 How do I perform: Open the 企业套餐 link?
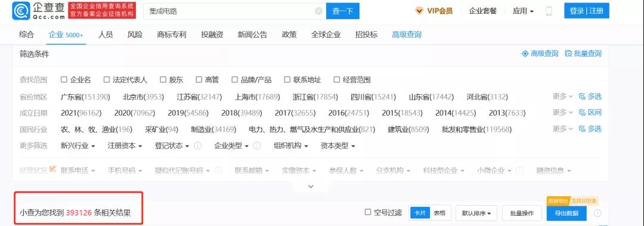coord(483,11)
